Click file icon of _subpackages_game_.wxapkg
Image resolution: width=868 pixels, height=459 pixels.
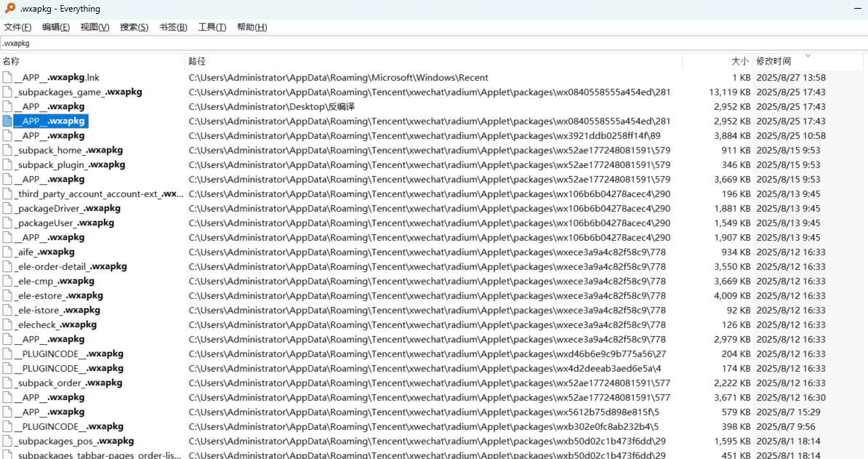pos(7,92)
